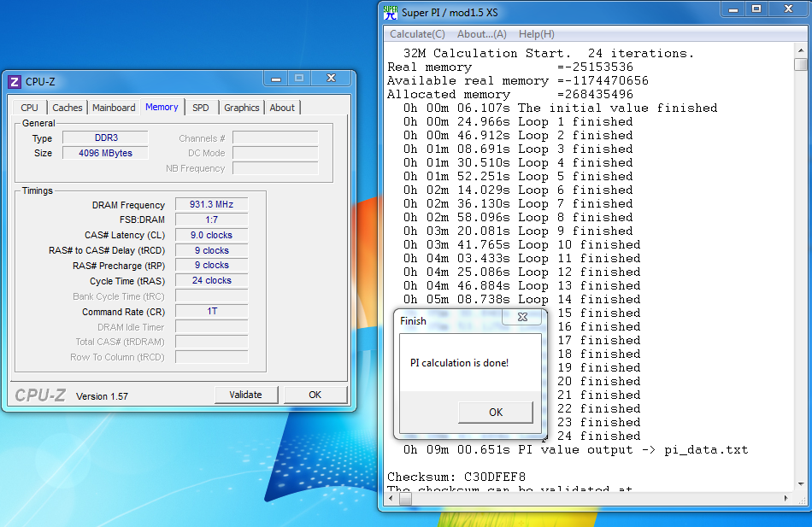The image size is (812, 527).
Task: Click the Super PI title bar icon
Action: coord(391,12)
